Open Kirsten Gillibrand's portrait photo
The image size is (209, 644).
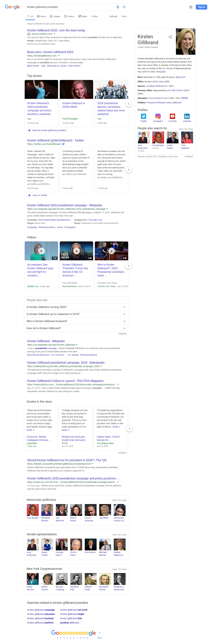pyautogui.click(x=185, y=42)
